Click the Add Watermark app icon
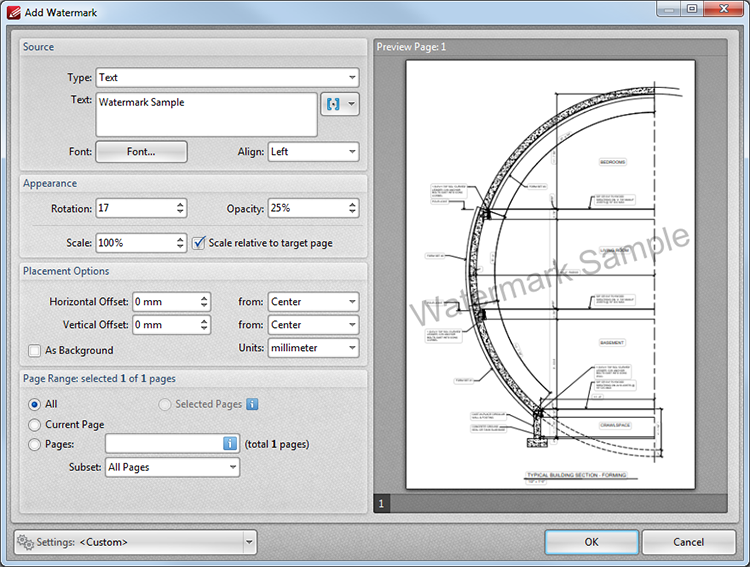This screenshot has height=567, width=750. [14, 12]
